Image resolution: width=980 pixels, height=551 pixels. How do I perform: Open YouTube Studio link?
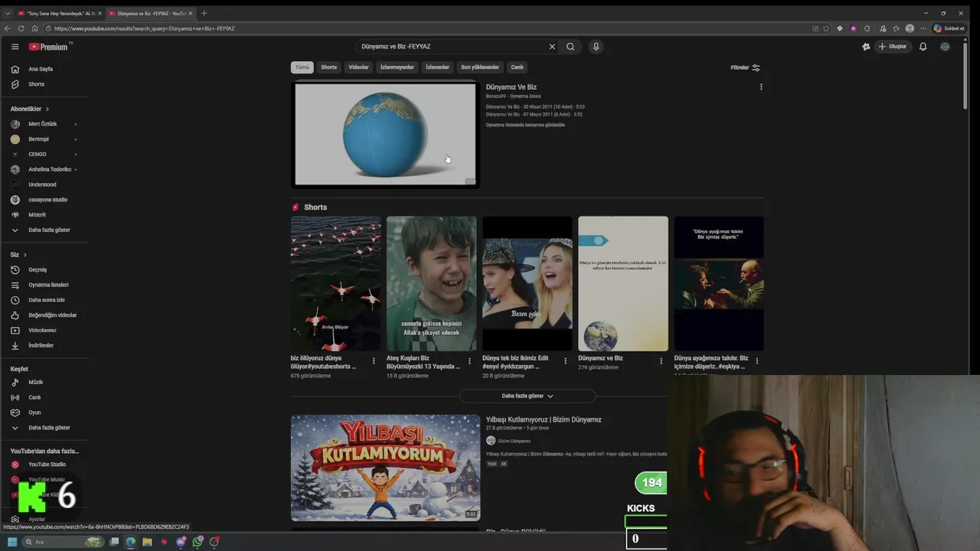point(45,465)
